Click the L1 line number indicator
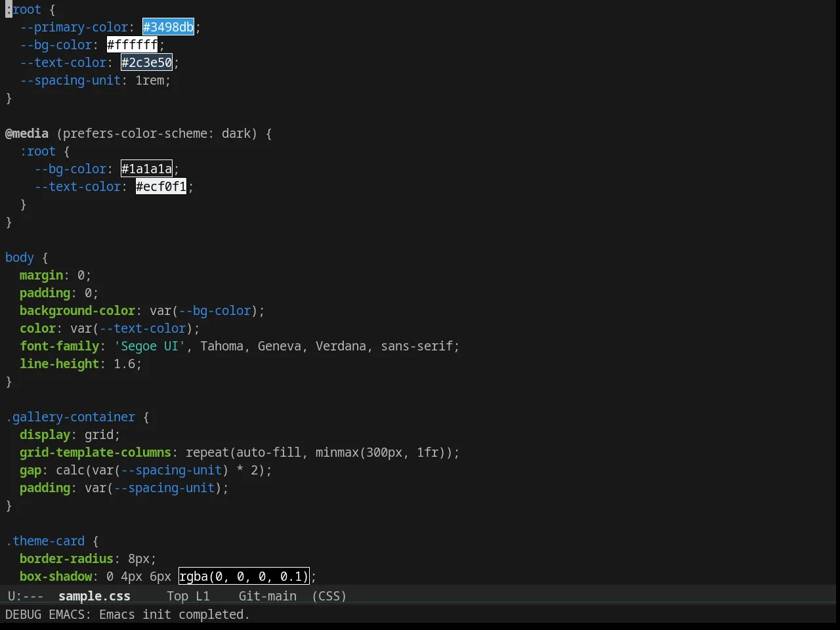Image resolution: width=840 pixels, height=630 pixels. 203,596
